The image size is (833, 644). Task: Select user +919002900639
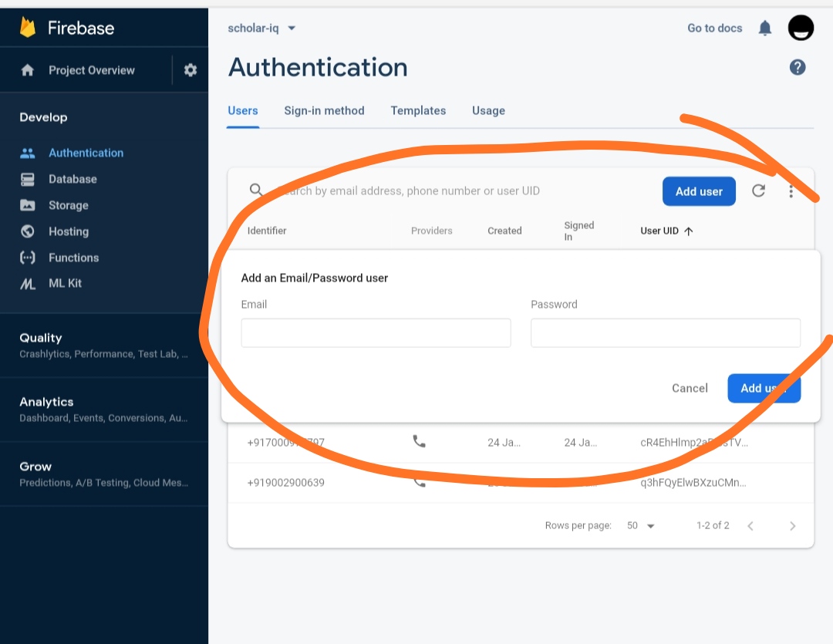(286, 483)
